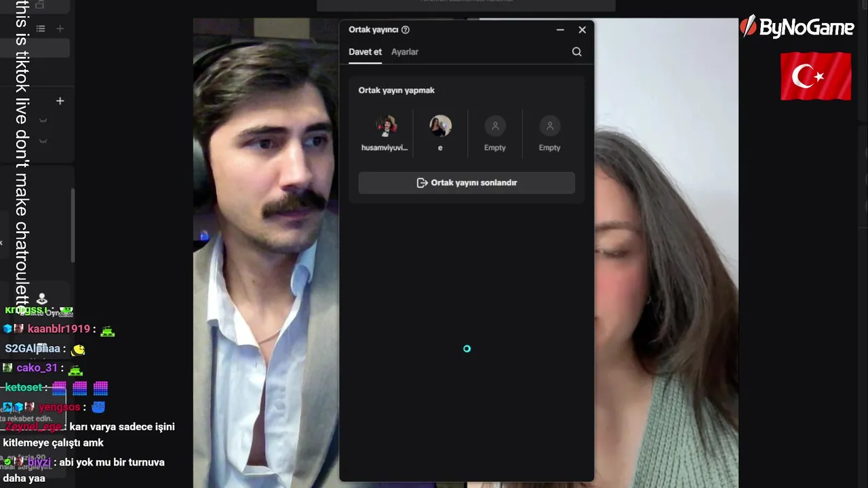Click the Empty slot next to user e
The height and width of the screenshot is (488, 868).
pos(495,134)
